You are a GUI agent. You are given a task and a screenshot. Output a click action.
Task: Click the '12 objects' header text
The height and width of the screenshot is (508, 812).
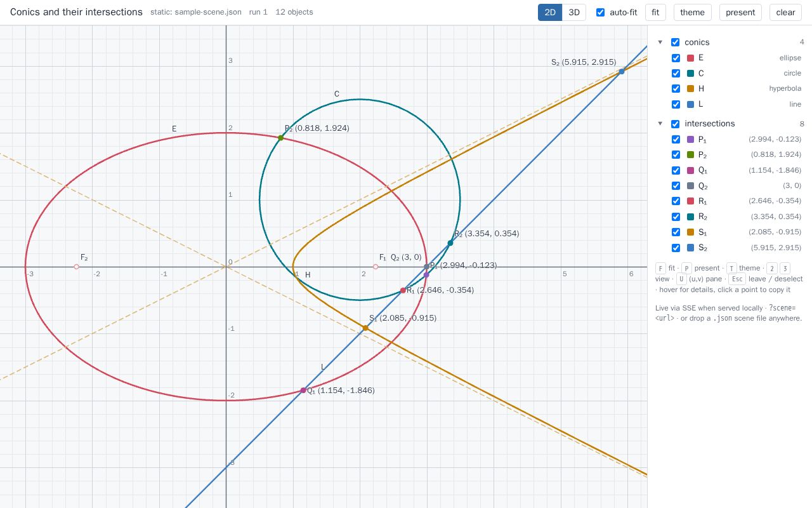click(x=294, y=12)
